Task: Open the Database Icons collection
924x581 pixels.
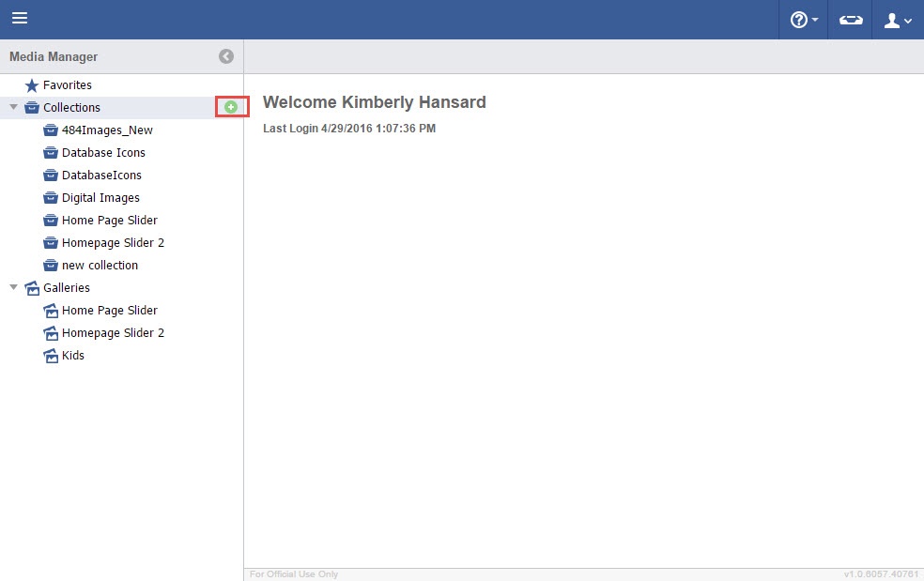Action: point(103,153)
